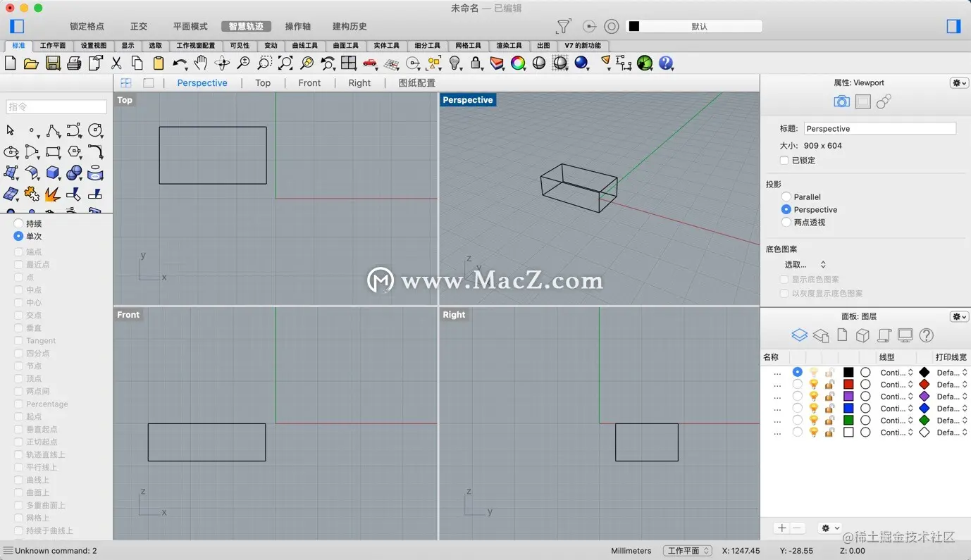Viewport: 971px width, 560px height.
Task: Open the 工作平面 status bar dropdown
Action: pyautogui.click(x=688, y=551)
